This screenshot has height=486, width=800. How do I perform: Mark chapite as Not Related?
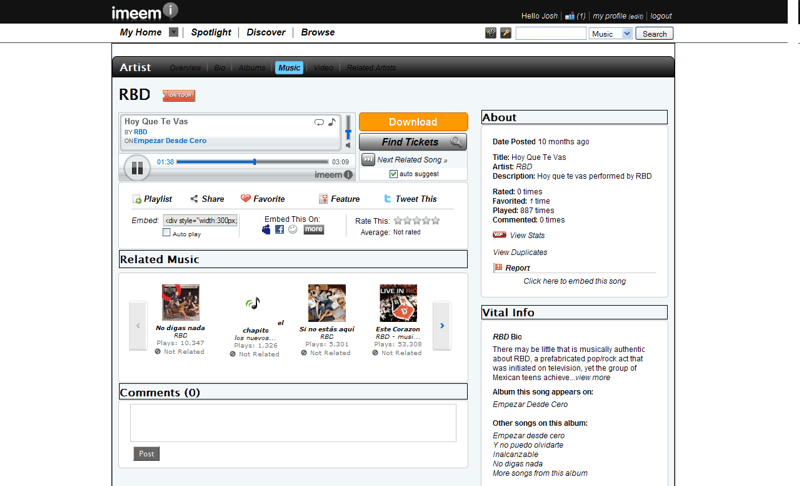tap(255, 354)
